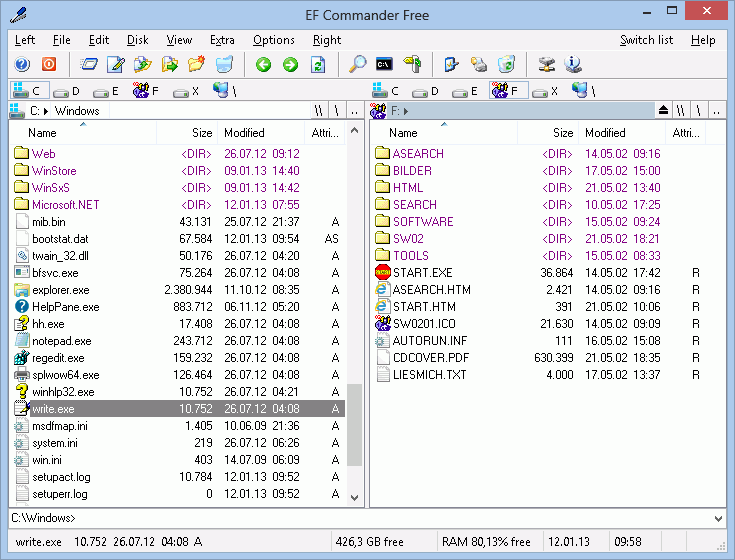Click the left panel scrollbar thumb

point(354,425)
